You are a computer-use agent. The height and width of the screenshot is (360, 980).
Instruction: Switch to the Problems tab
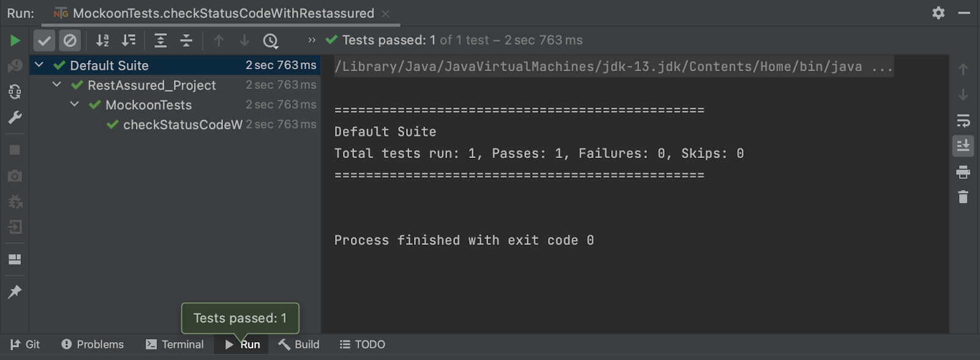92,345
